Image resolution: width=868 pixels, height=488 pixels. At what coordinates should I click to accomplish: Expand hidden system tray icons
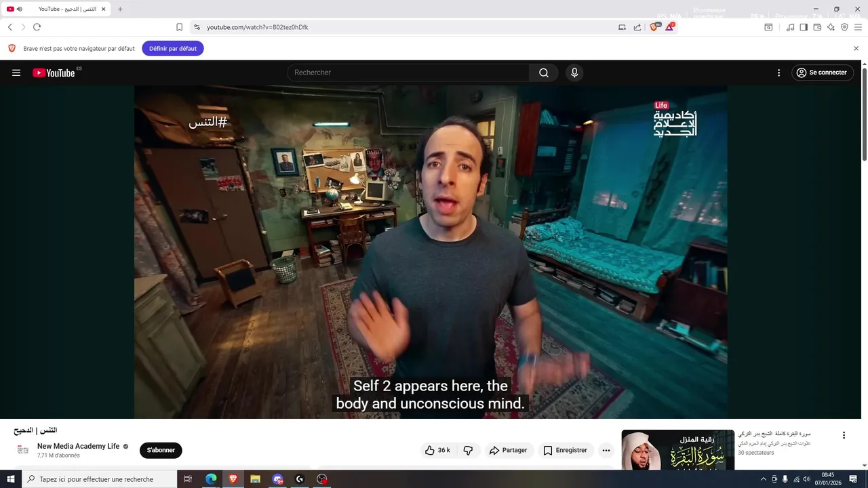763,479
